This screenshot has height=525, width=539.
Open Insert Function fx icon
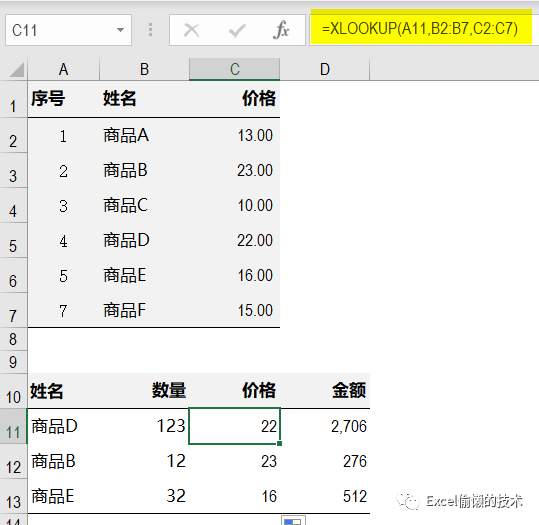281,30
